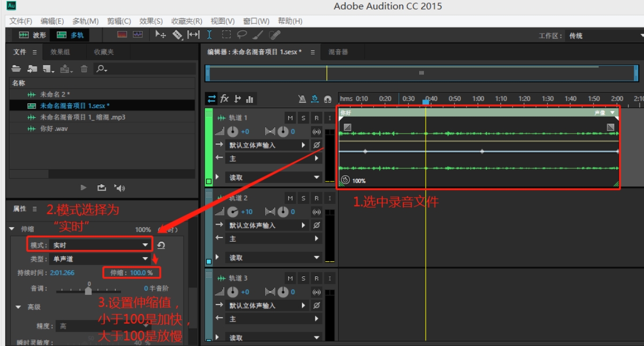Click the import file icon
Screen dimensions: 644x346
[x=32, y=69]
